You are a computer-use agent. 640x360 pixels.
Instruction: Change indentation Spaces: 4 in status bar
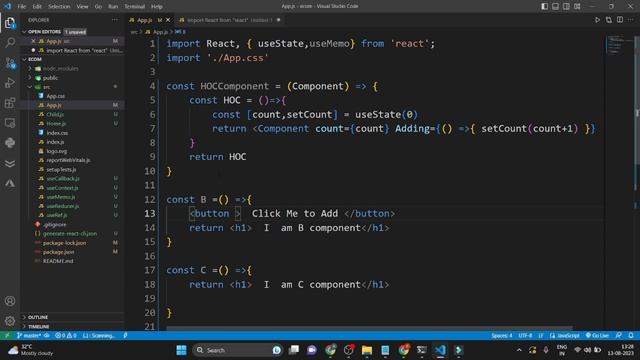point(502,336)
